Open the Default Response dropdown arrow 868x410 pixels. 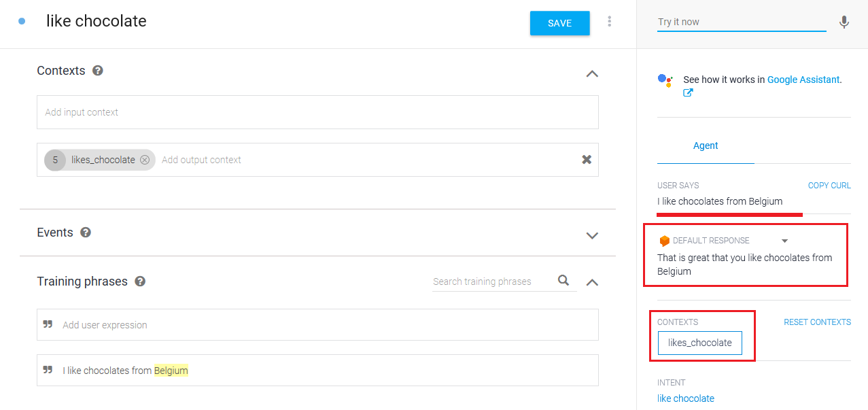click(784, 241)
